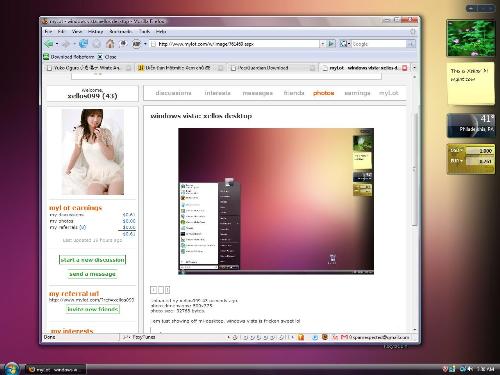500x375 pixels.
Task: Expand the address bar URL history dropdown
Action: tap(322, 44)
